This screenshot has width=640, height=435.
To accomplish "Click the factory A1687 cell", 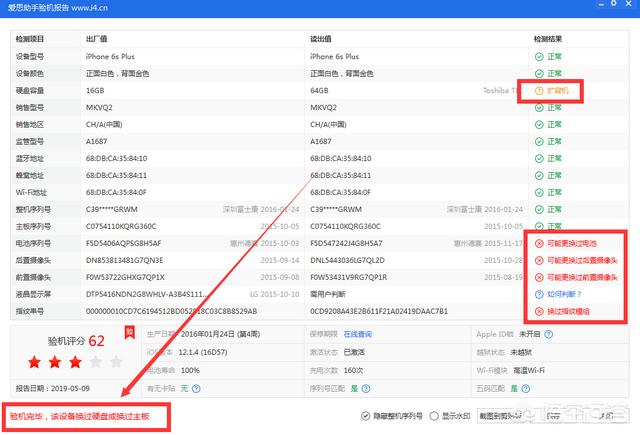I will (x=96, y=142).
